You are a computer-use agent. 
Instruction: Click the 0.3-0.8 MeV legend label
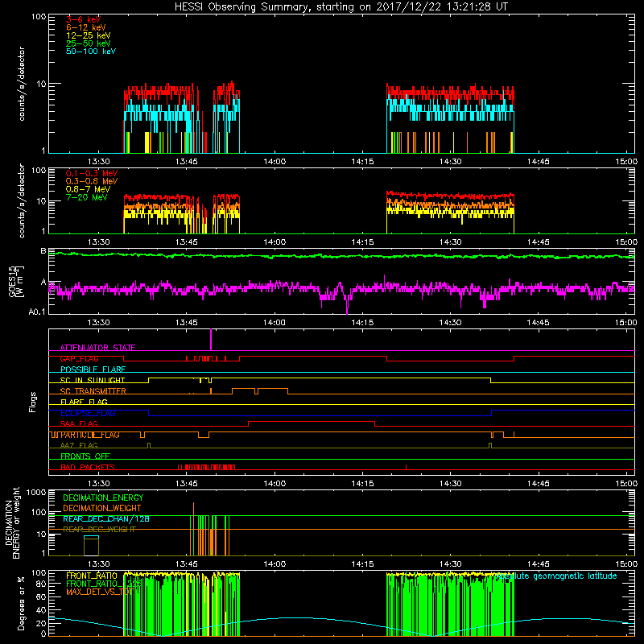pyautogui.click(x=92, y=181)
